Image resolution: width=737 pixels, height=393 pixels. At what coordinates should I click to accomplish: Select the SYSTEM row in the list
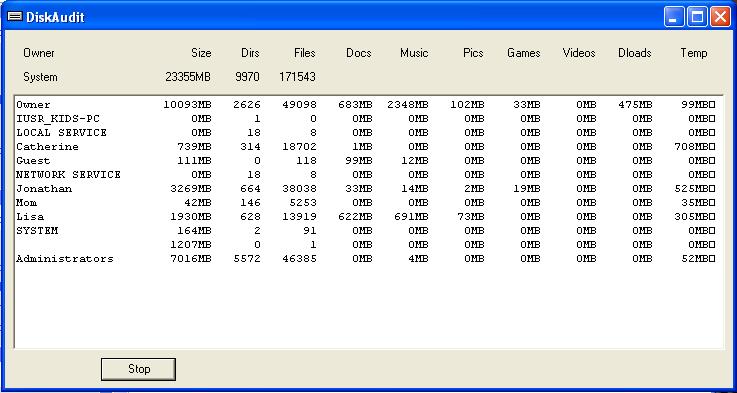tap(366, 231)
